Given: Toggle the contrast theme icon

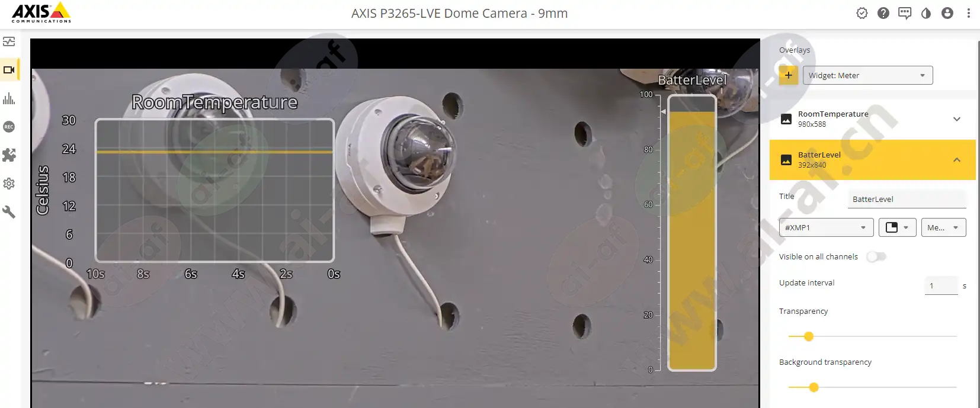Looking at the screenshot, I should click(x=926, y=13).
